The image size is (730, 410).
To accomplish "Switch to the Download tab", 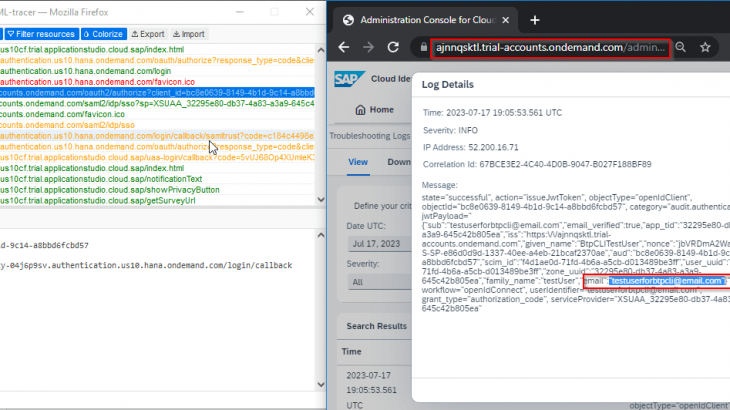I will [399, 162].
